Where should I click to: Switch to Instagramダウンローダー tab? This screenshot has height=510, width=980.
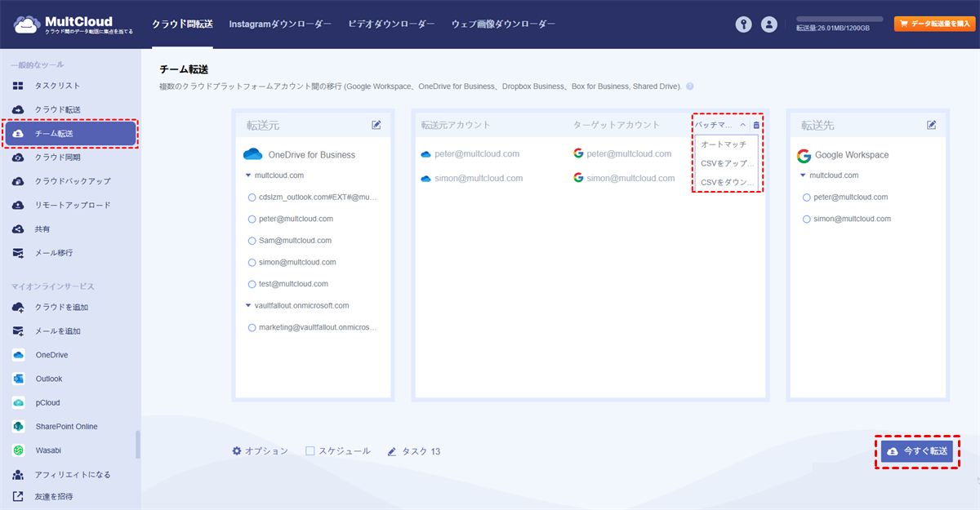click(280, 24)
